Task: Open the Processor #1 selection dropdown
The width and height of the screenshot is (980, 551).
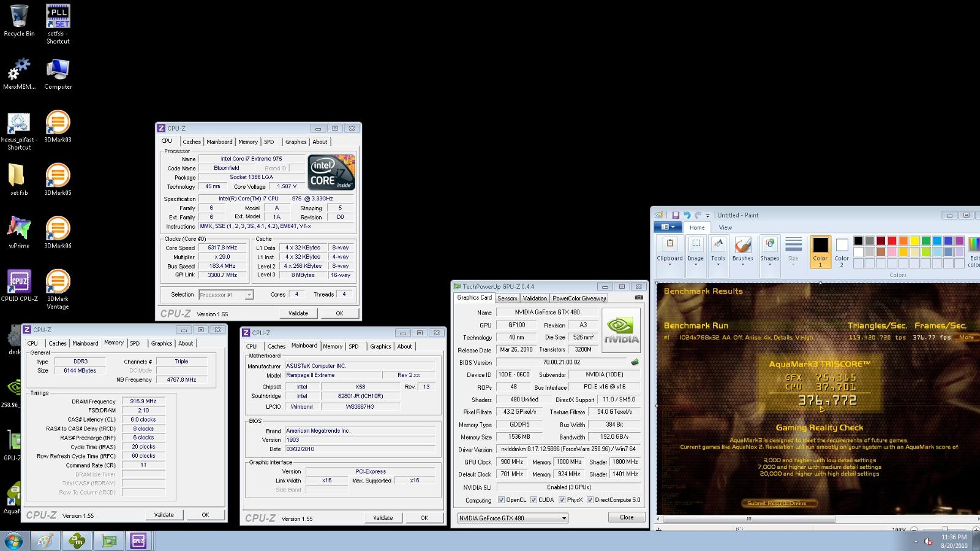Action: [226, 295]
